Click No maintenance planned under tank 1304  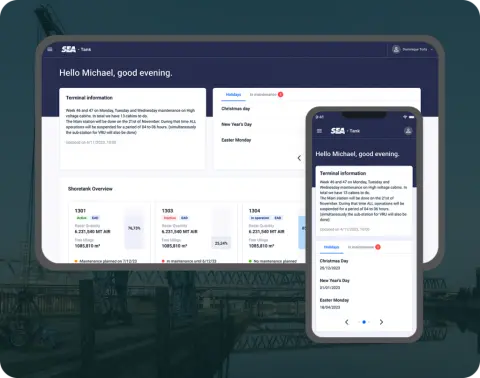coord(273,261)
